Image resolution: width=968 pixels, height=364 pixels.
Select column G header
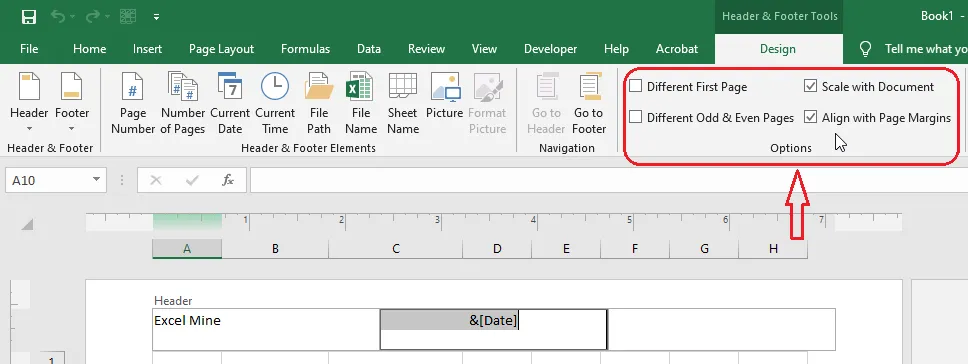pos(704,249)
